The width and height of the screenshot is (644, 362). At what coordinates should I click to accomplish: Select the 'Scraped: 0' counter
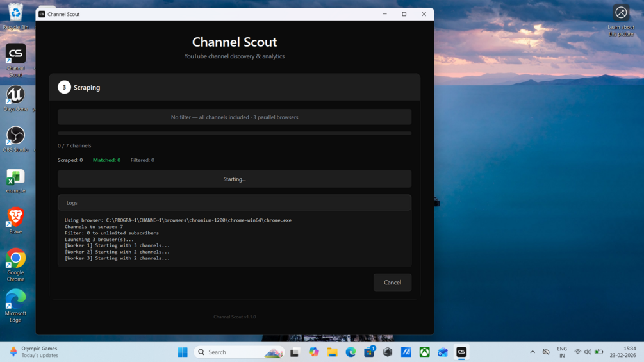coord(70,160)
